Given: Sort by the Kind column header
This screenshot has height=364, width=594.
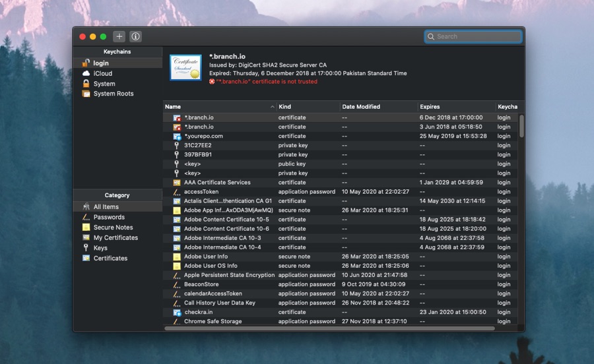Looking at the screenshot, I should pos(308,107).
